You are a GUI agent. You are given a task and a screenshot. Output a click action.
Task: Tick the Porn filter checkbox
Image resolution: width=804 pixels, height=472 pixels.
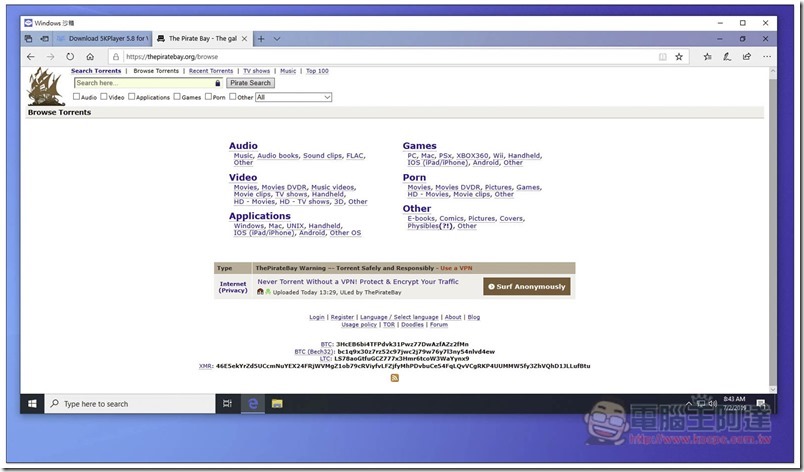(208, 96)
